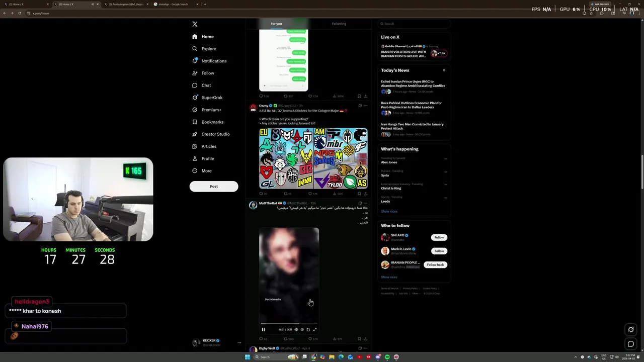Open more options for Alex Jones trend
The height and width of the screenshot is (362, 644).
pos(445,159)
